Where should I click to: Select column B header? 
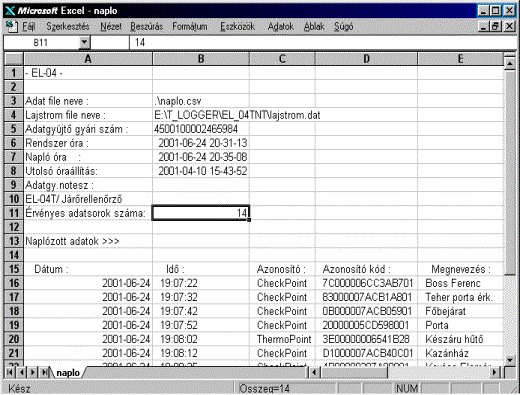pos(201,59)
